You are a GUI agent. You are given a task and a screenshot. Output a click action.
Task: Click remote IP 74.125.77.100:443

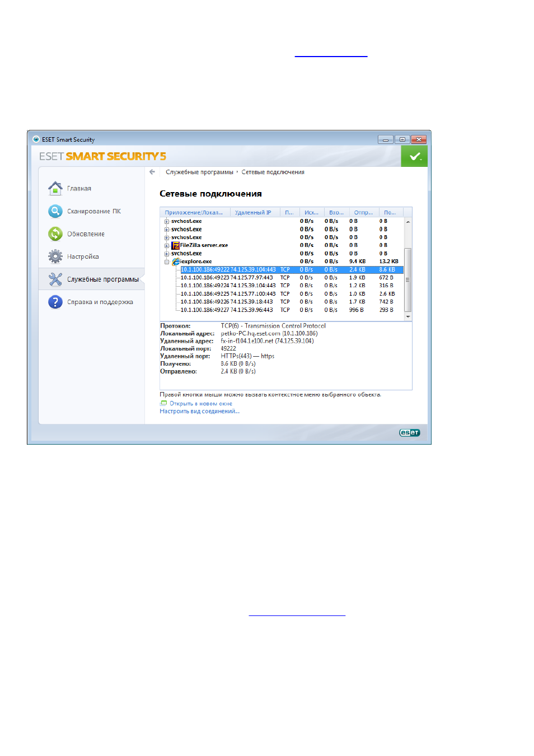(x=253, y=293)
